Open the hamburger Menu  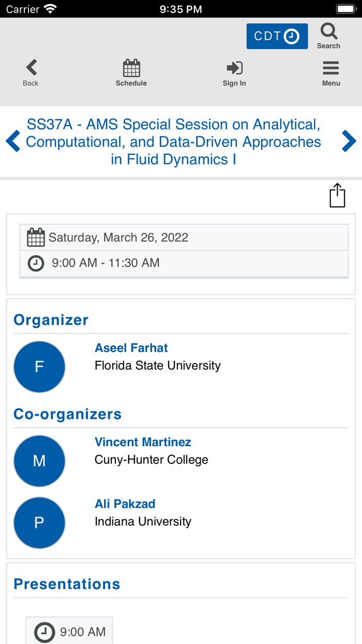click(x=331, y=68)
